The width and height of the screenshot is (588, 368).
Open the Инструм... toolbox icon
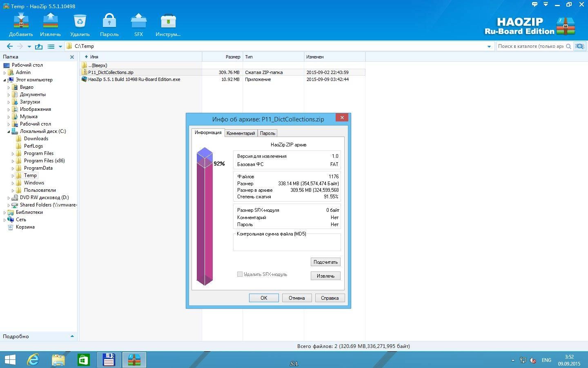(x=168, y=25)
